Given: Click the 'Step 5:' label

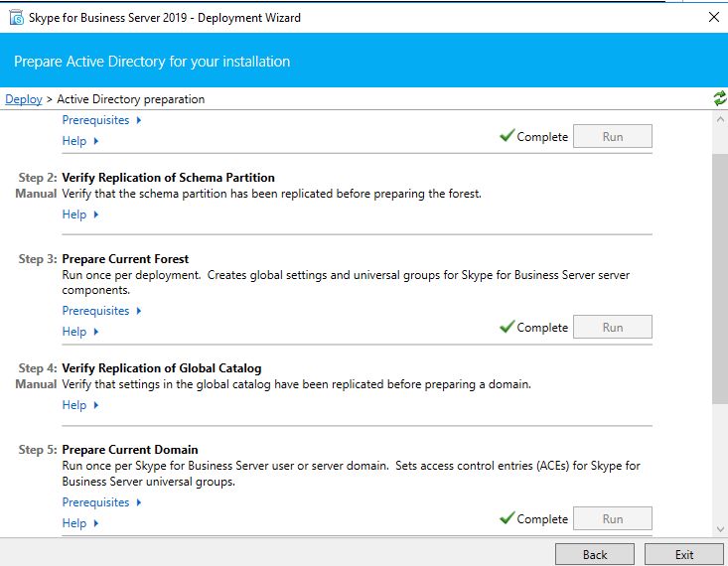Looking at the screenshot, I should click(38, 450).
